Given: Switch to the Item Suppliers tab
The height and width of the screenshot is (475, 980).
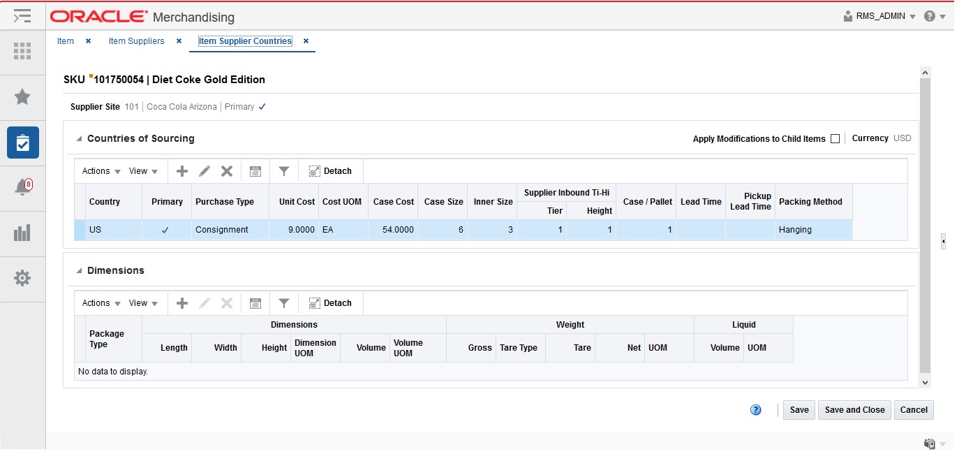Looking at the screenshot, I should point(136,41).
